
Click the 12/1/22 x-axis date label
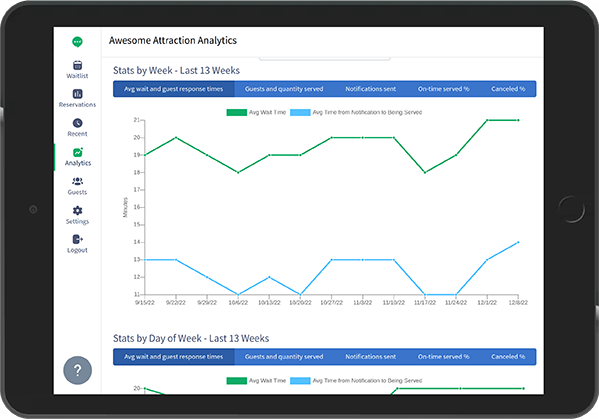(x=487, y=303)
